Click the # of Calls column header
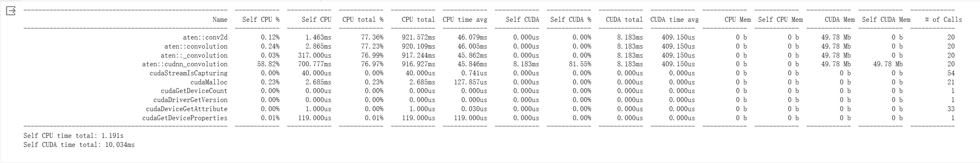Viewport: 980px width, 163px height. [943, 20]
